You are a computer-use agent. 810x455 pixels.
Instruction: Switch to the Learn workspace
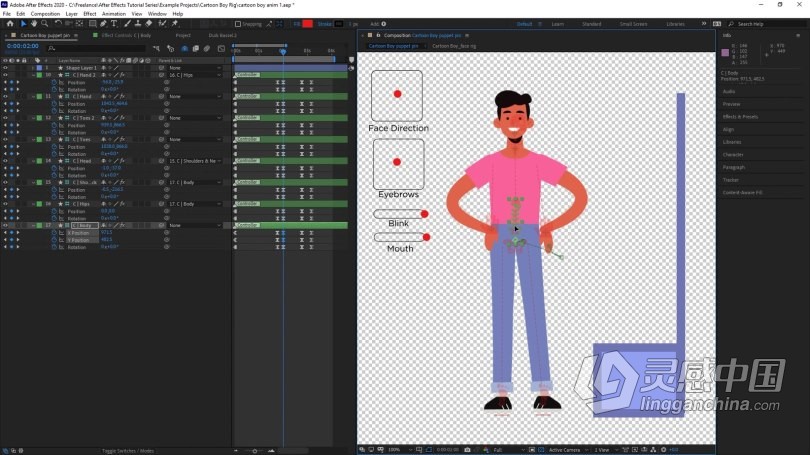(557, 24)
